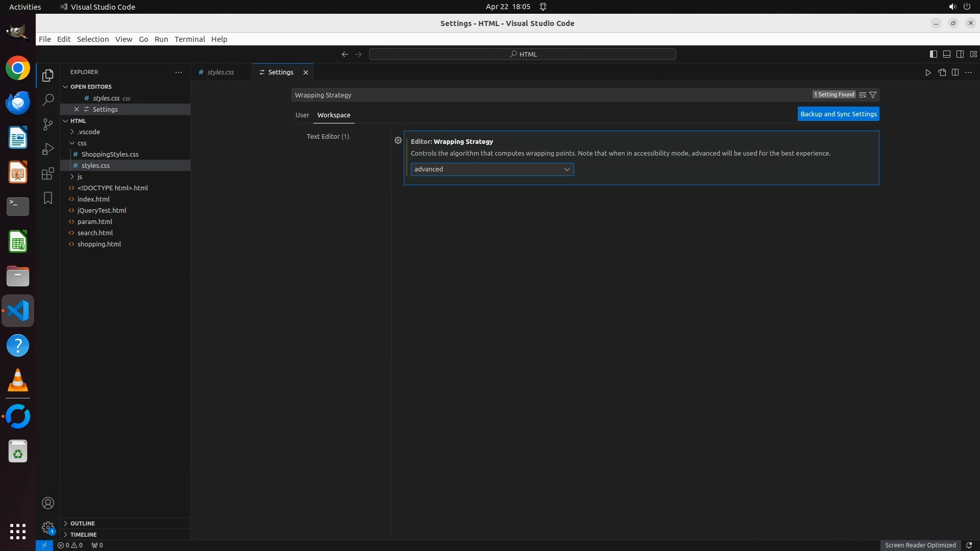Viewport: 980px width, 551px height.
Task: Open the Accounts icon
Action: (48, 503)
